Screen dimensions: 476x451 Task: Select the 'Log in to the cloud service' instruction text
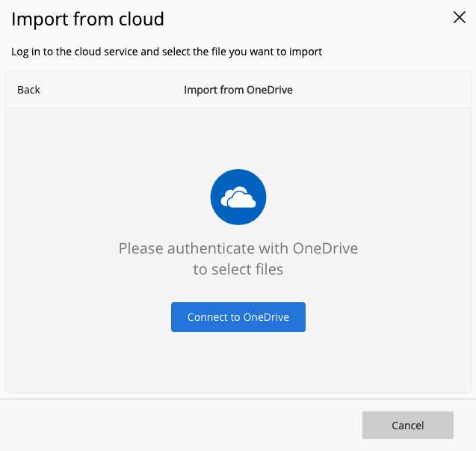(x=167, y=52)
